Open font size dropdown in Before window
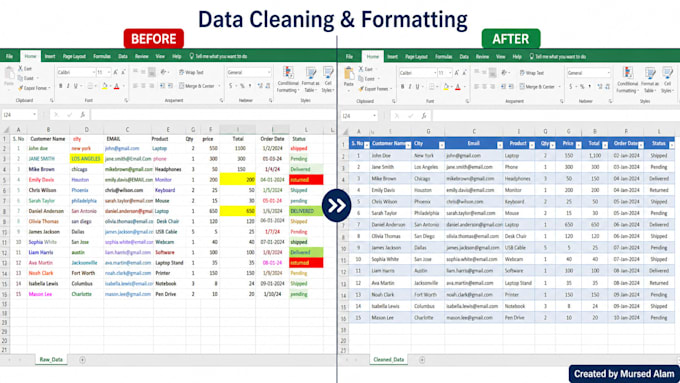Screen dimensions: 680x383 [x=109, y=72]
